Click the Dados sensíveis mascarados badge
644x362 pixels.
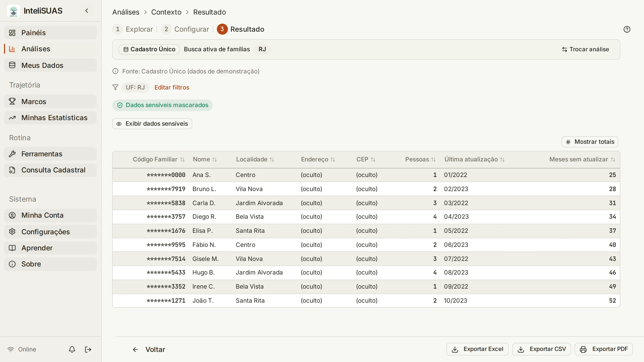[163, 105]
